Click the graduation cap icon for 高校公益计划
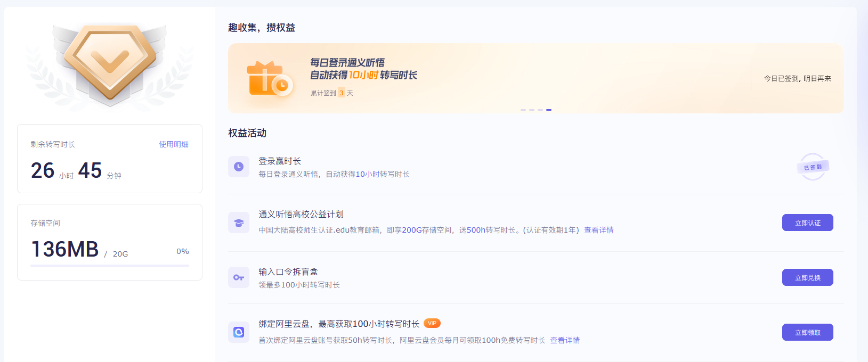 pos(238,223)
